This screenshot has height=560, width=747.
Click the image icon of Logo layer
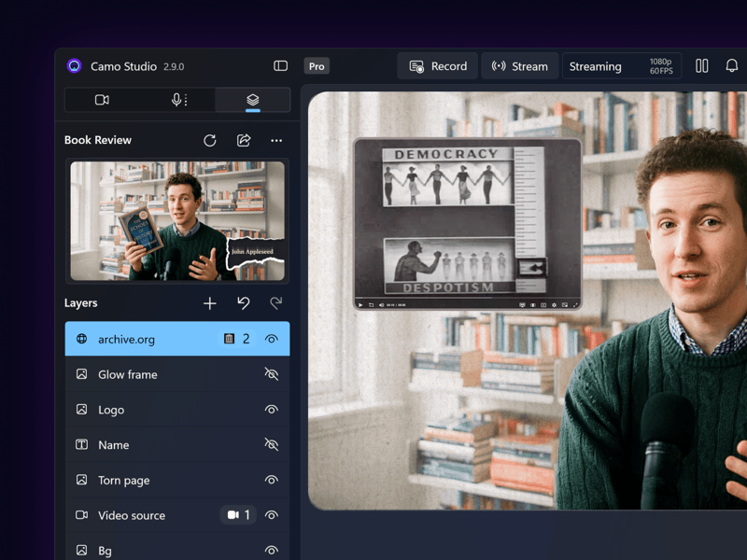click(82, 409)
